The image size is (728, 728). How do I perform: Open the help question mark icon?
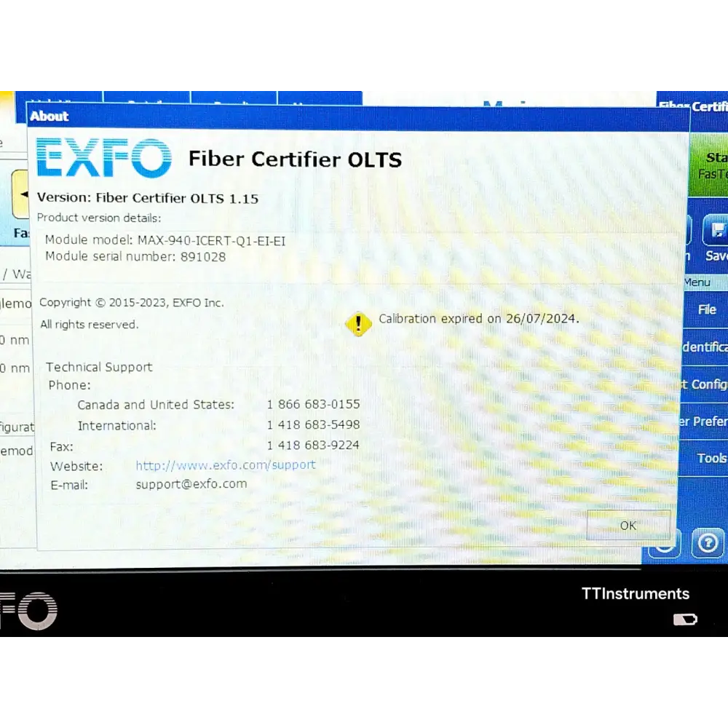(x=708, y=542)
